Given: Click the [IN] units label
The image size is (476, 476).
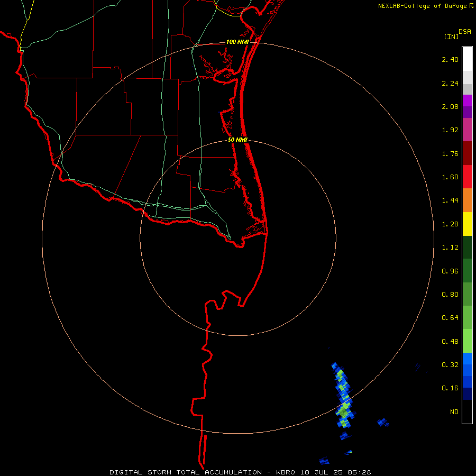Looking at the screenshot, I should [x=451, y=36].
